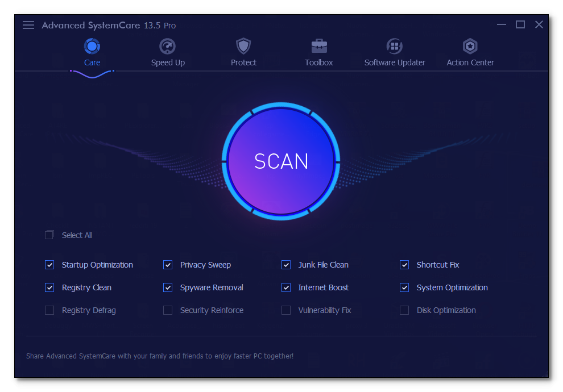
Task: Switch to the Speed Up tab label
Action: click(x=168, y=62)
